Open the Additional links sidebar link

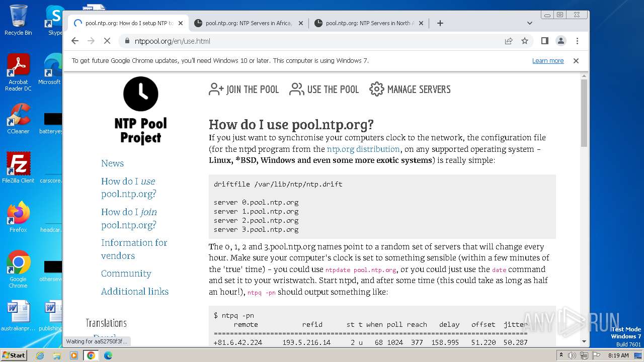pos(135,292)
